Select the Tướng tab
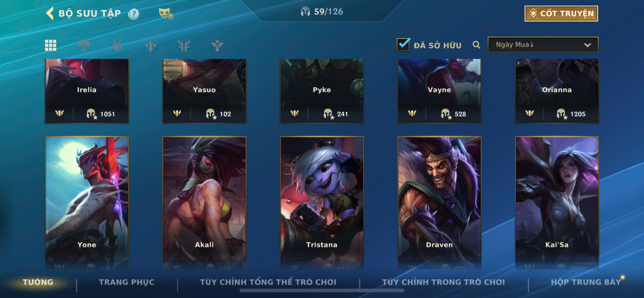 click(x=38, y=282)
